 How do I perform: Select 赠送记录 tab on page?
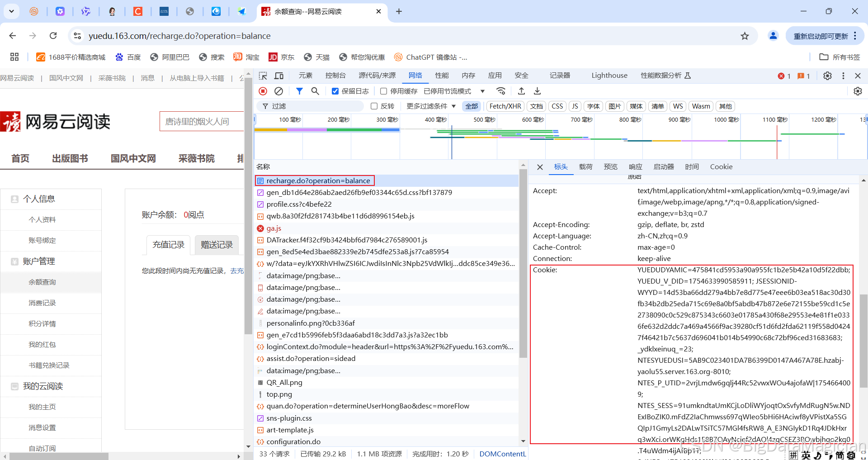(x=217, y=245)
